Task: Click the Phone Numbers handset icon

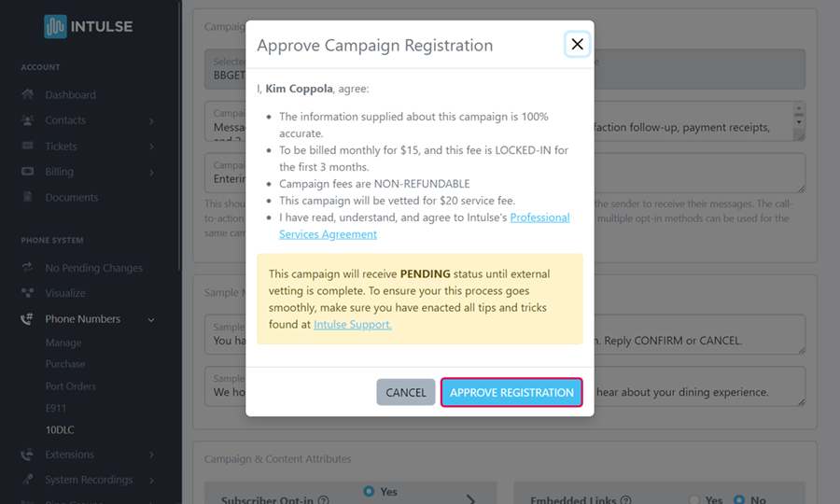Action: 28,319
